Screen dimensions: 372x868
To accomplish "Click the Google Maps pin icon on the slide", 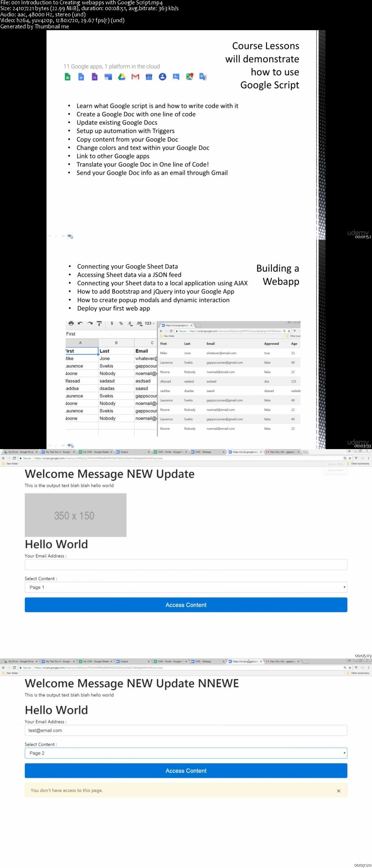I will [x=190, y=77].
